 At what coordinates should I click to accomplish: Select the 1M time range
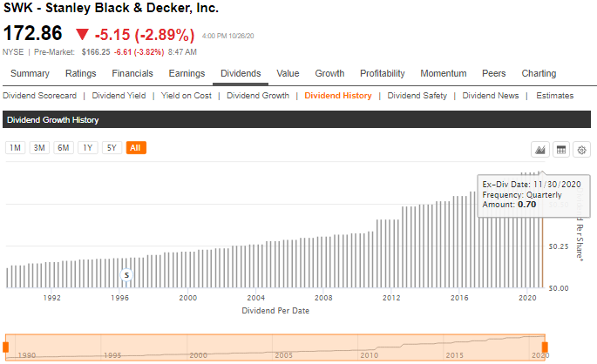tap(15, 147)
